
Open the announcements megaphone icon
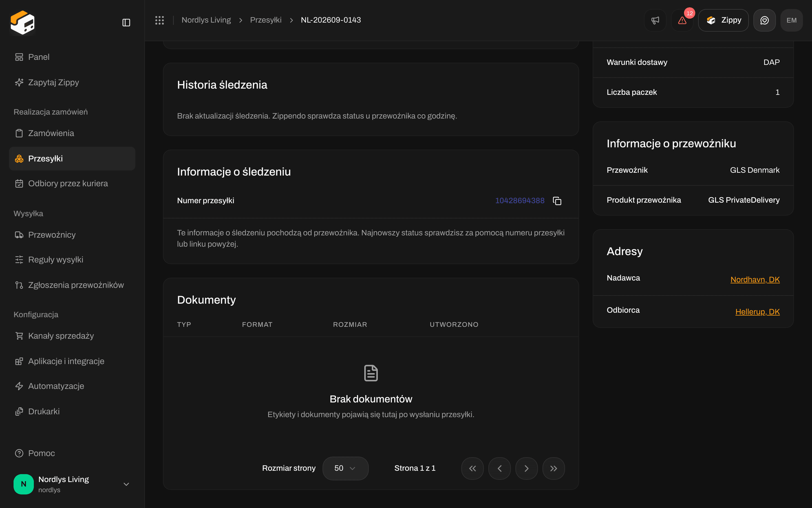(655, 20)
